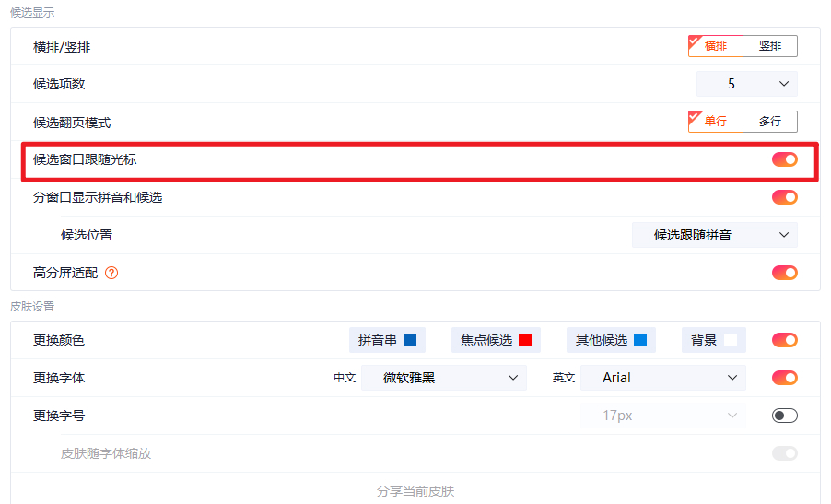
Task: Open 英文 font dropdown Arial
Action: coord(663,378)
